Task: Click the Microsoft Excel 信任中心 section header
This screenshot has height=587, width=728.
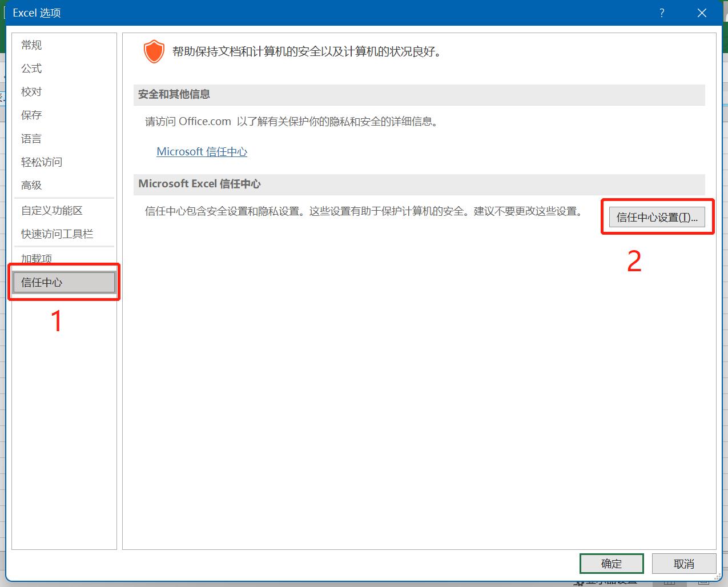Action: pos(198,184)
